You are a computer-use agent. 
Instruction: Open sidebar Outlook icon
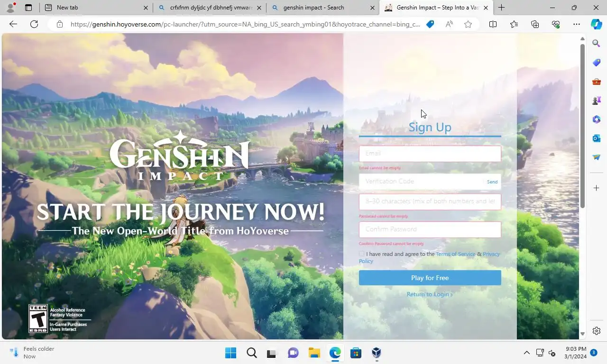(597, 138)
